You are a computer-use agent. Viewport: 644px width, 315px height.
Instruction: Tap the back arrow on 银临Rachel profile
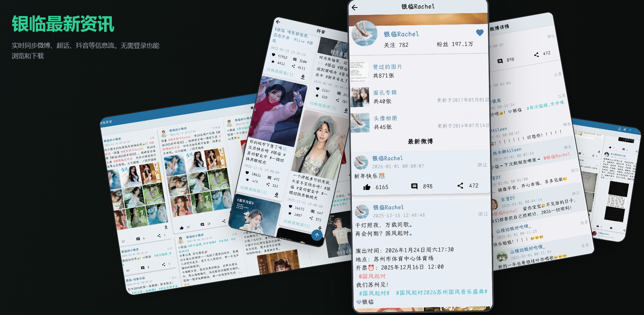click(x=355, y=7)
